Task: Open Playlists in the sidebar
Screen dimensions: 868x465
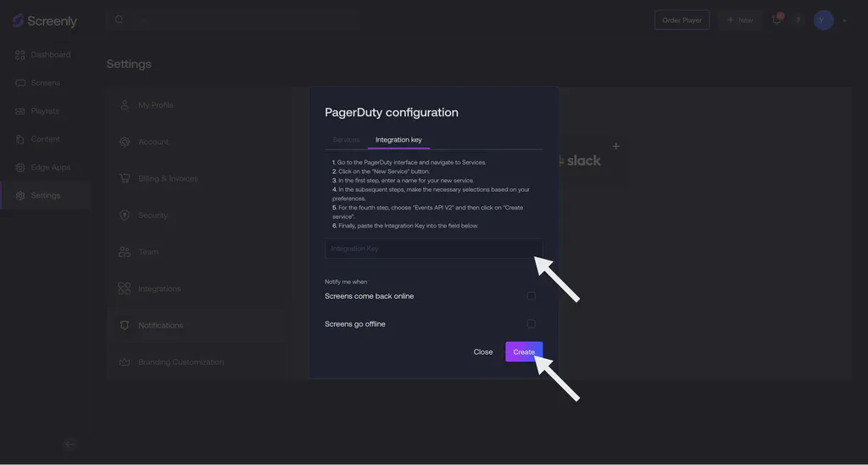Action: [x=46, y=111]
